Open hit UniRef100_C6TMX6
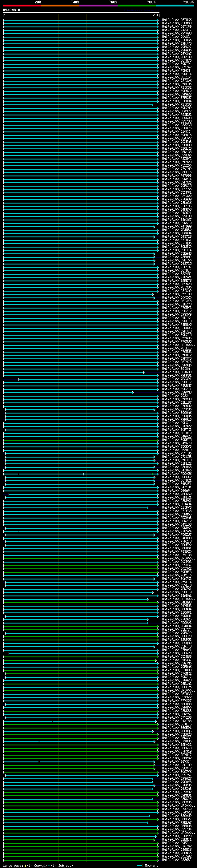The height and width of the screenshot is (868, 197). (177, 20)
